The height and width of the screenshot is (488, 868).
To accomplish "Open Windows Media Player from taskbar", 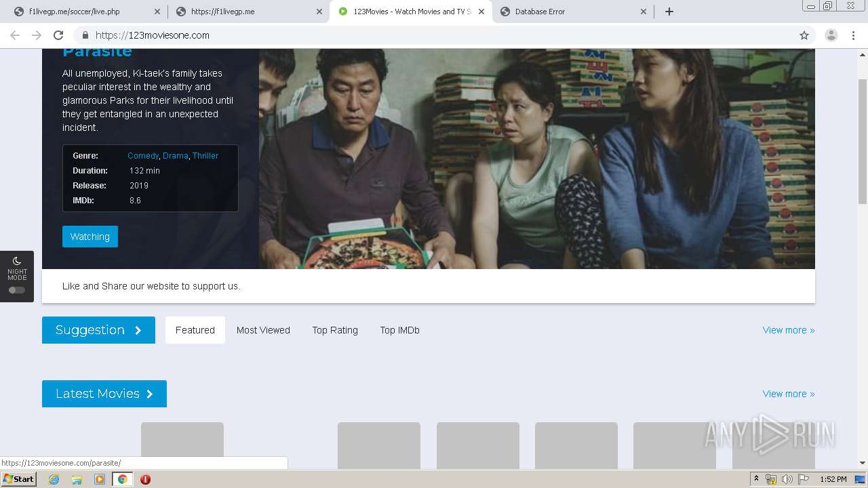I will 100,479.
